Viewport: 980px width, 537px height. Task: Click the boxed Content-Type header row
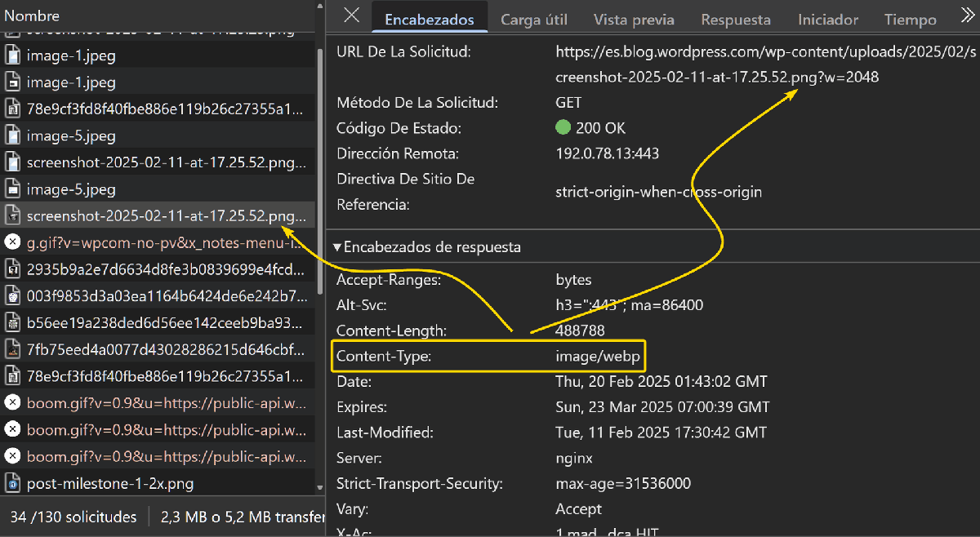488,356
